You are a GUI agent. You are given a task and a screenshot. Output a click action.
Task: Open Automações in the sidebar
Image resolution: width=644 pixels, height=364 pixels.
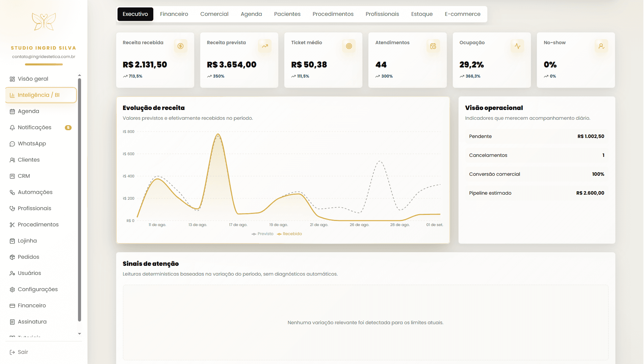click(41, 192)
